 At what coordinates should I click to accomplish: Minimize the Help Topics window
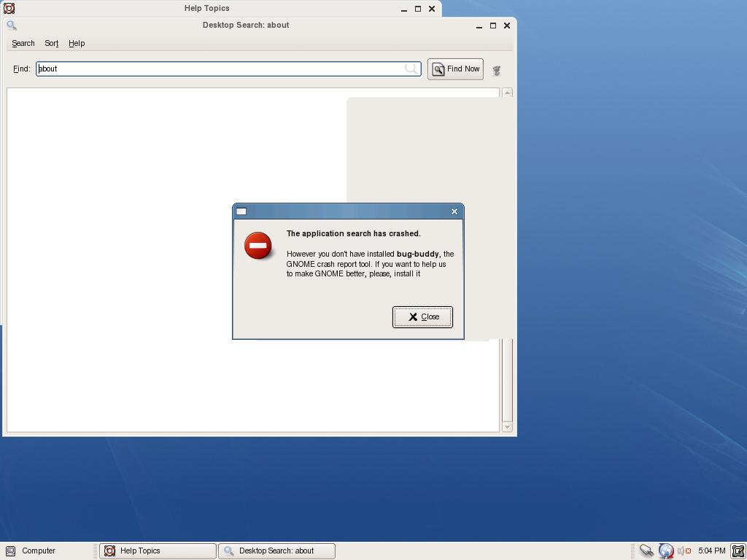(x=404, y=9)
